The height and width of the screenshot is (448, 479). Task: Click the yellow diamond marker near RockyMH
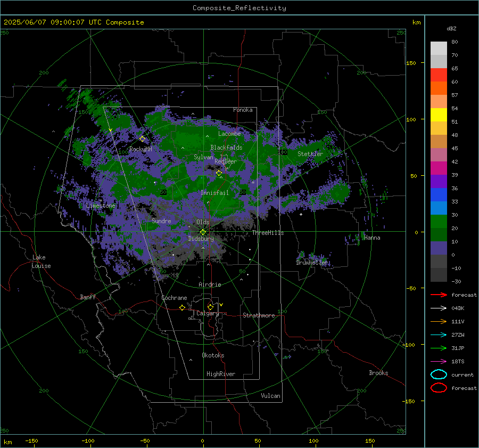pos(142,139)
